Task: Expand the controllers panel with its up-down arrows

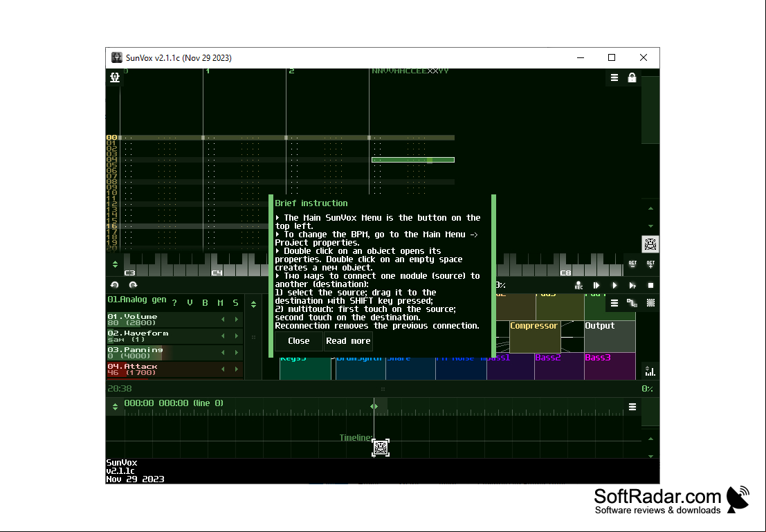Action: [x=253, y=304]
